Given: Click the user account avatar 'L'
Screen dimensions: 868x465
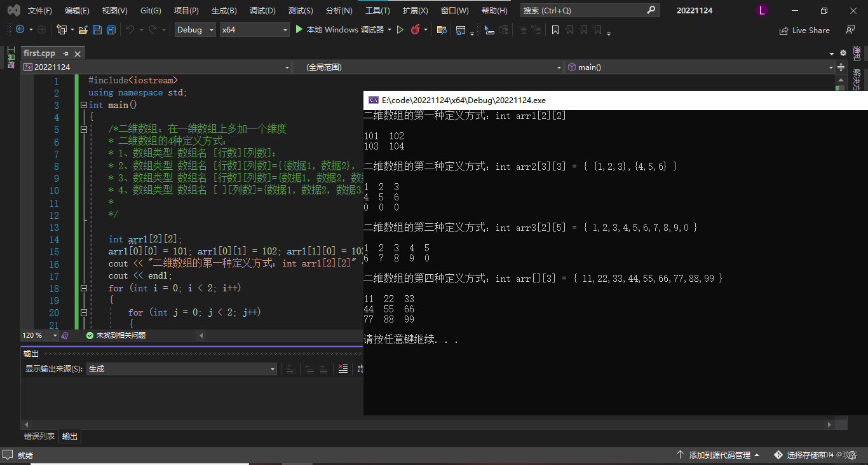Looking at the screenshot, I should click(x=762, y=10).
